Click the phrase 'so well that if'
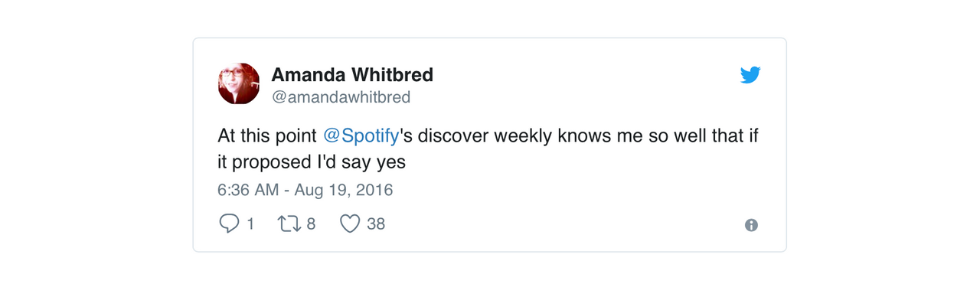980x284 pixels. click(701, 136)
